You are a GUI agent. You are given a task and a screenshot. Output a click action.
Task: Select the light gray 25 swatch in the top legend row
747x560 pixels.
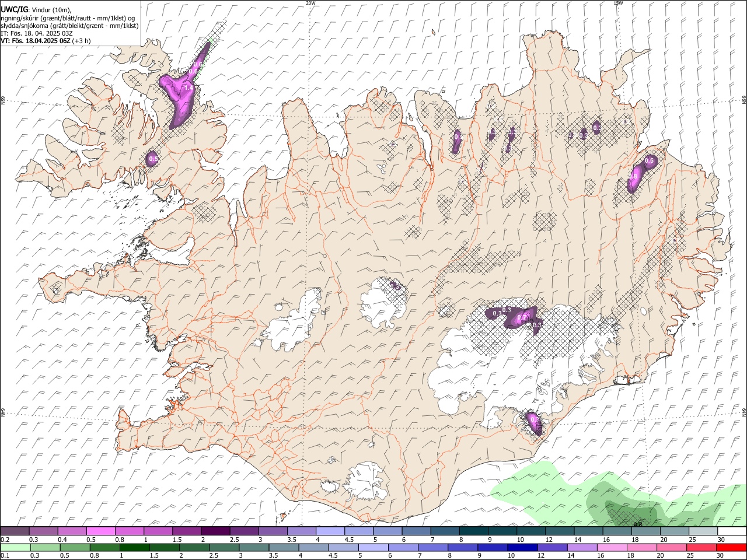[703, 531]
